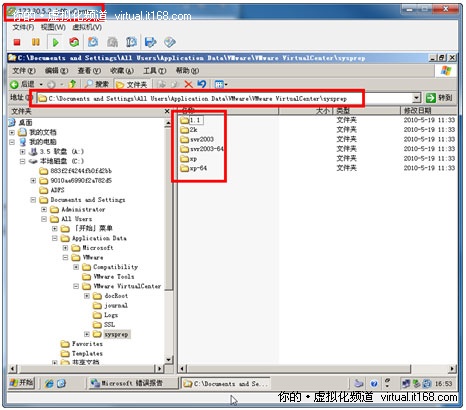Expand the Administrator folder node
This screenshot has width=466, height=410.
pos(44,209)
